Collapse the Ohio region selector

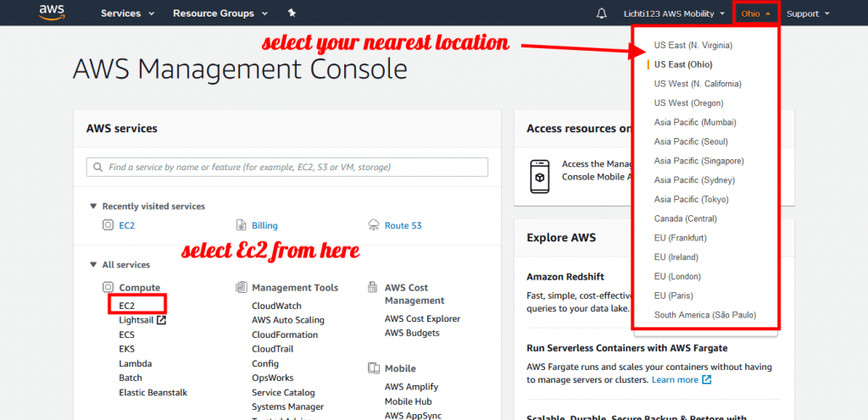(756, 14)
